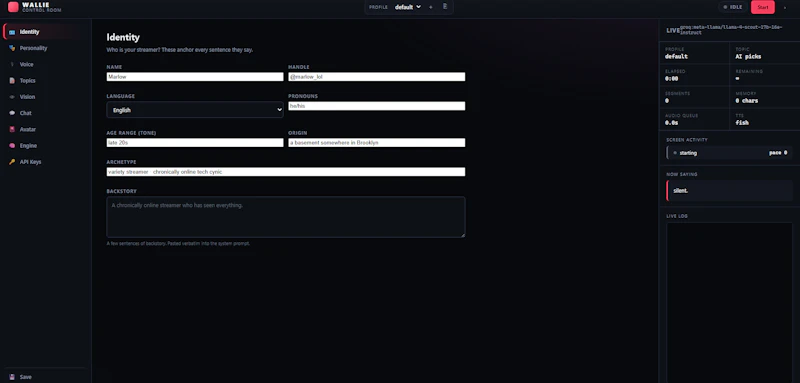
Task: Start the stream with Start button
Action: (x=762, y=7)
